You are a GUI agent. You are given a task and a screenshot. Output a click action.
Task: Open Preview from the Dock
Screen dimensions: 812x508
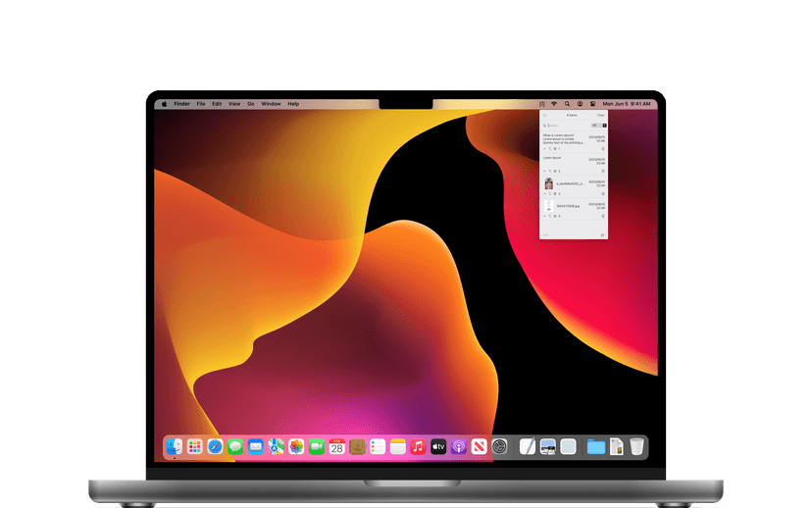[547, 446]
